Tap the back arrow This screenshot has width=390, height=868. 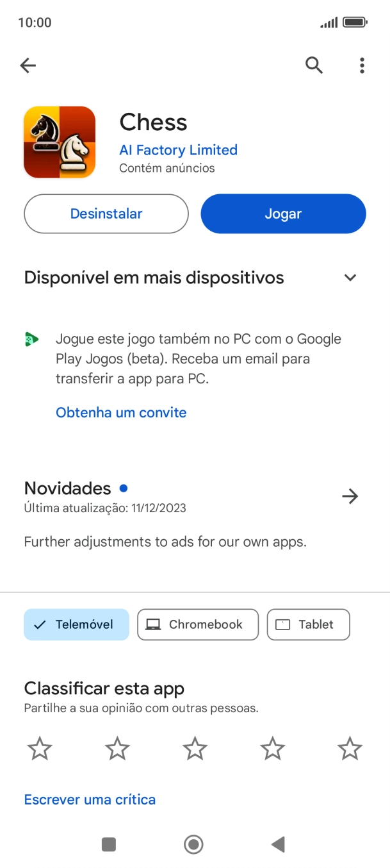28,65
